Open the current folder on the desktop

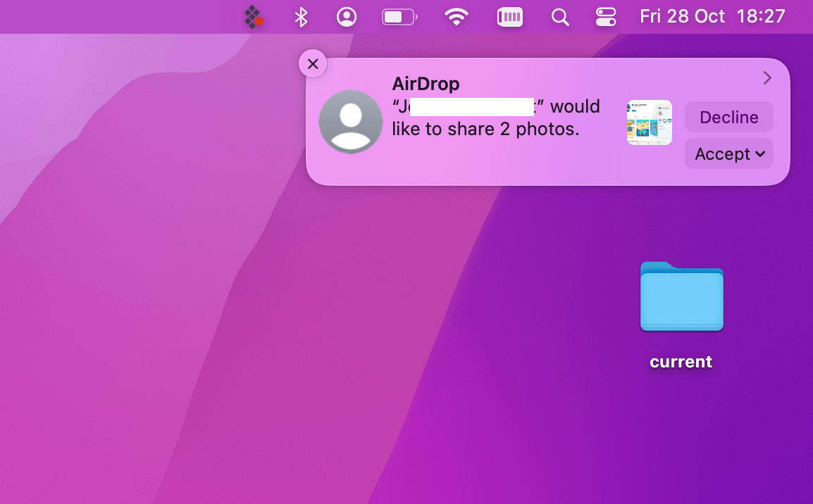pyautogui.click(x=681, y=296)
